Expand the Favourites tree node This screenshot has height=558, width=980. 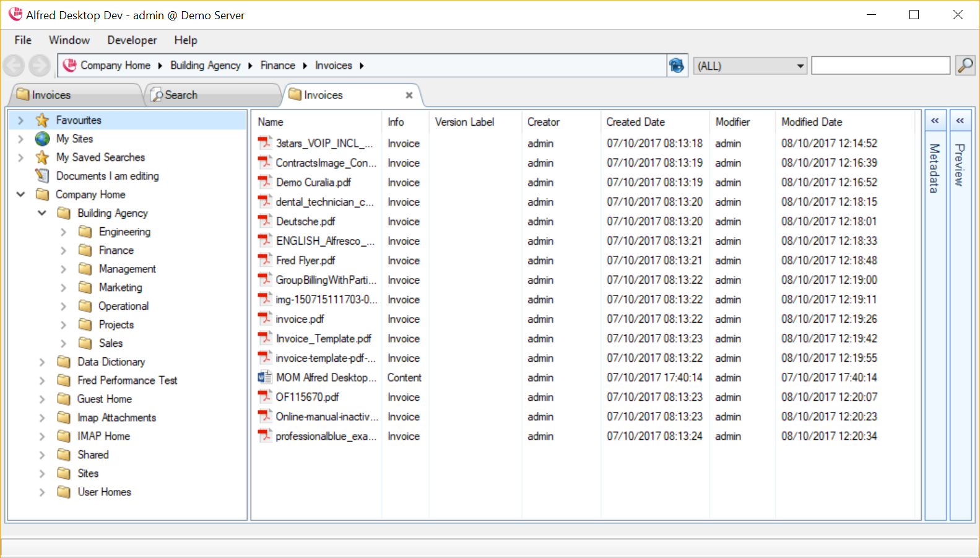(20, 120)
